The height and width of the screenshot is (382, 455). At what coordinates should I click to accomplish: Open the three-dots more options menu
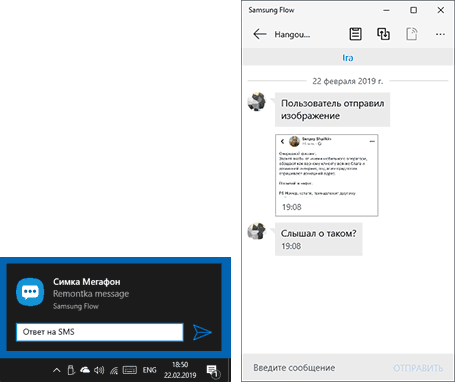tap(440, 34)
